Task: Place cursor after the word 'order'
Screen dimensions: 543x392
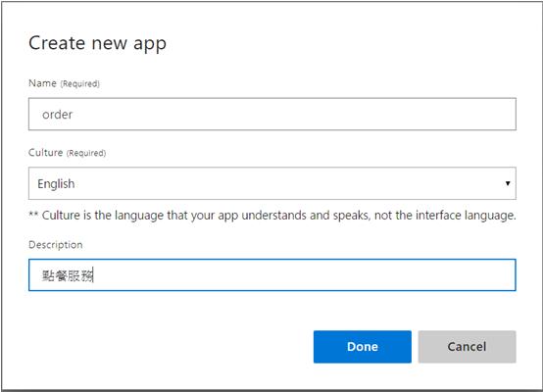Action: tap(74, 115)
